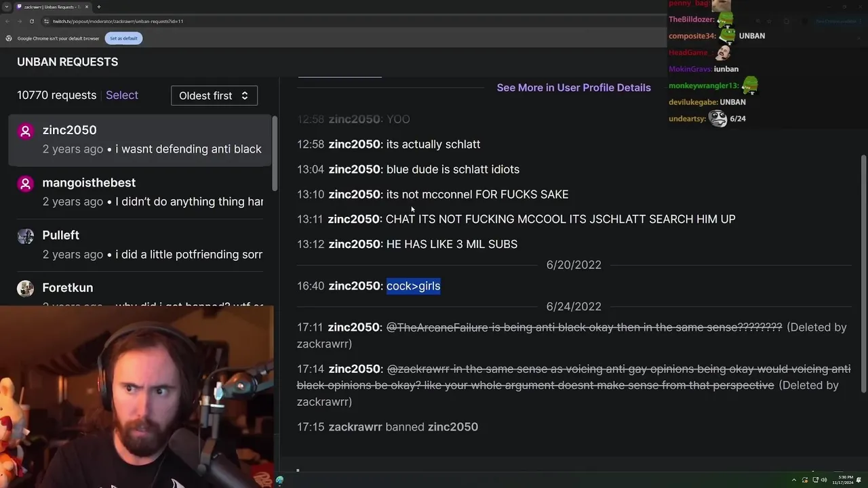Image resolution: width=868 pixels, height=488 pixels.
Task: Click Select next to requests count
Action: coord(122,95)
